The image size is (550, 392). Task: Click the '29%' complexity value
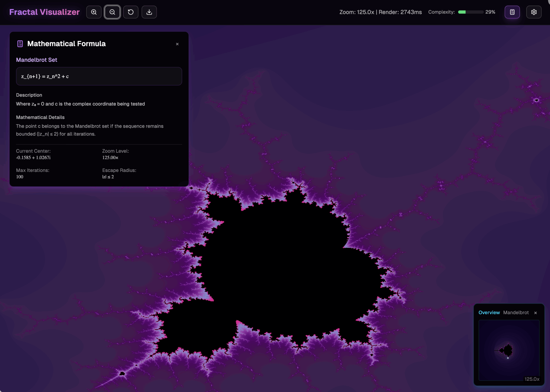[490, 12]
